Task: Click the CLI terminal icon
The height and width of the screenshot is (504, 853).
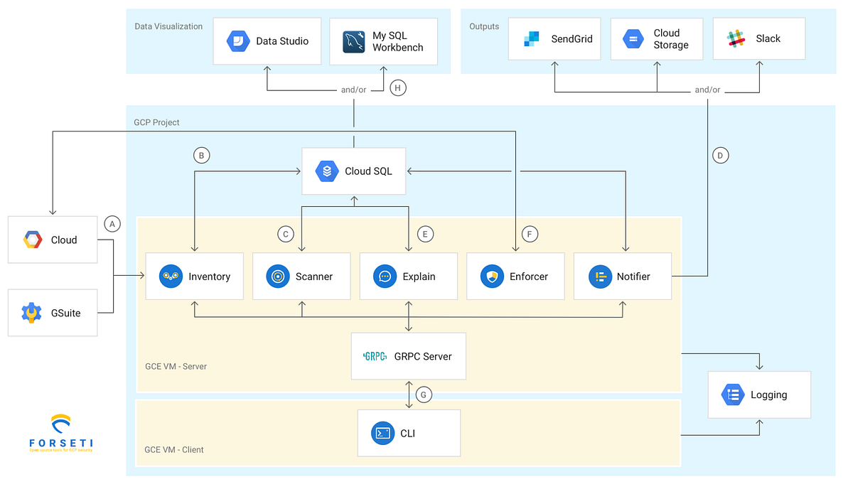Action: [x=383, y=433]
